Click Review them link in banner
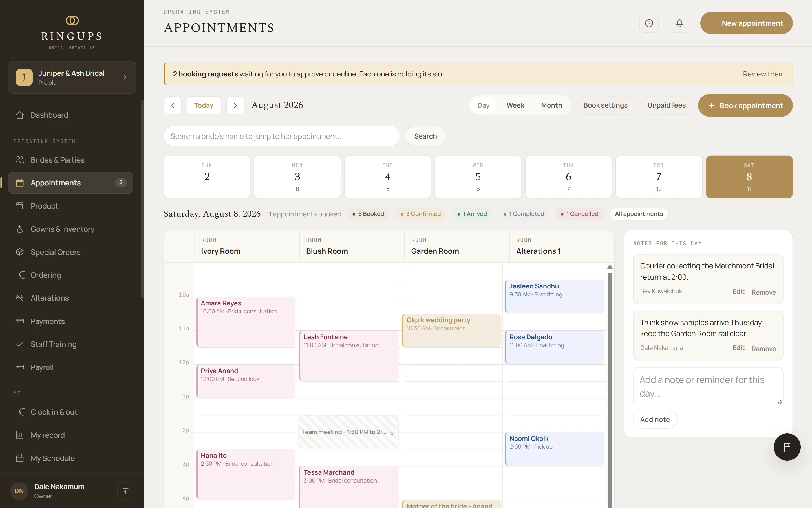The height and width of the screenshot is (508, 812). point(763,74)
